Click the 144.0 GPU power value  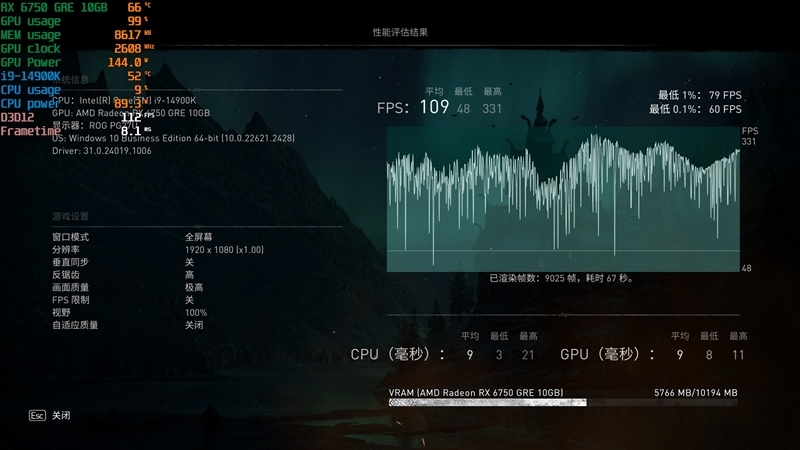(124, 62)
